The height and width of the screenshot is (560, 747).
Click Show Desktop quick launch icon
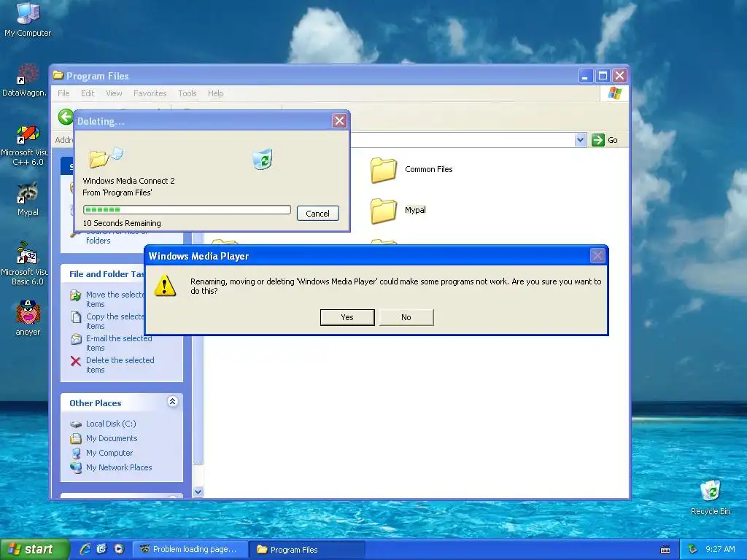pyautogui.click(x=102, y=549)
